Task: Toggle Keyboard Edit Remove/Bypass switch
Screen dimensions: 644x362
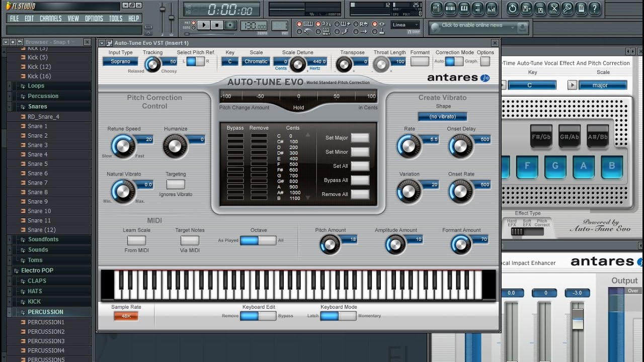Action: tap(258, 316)
